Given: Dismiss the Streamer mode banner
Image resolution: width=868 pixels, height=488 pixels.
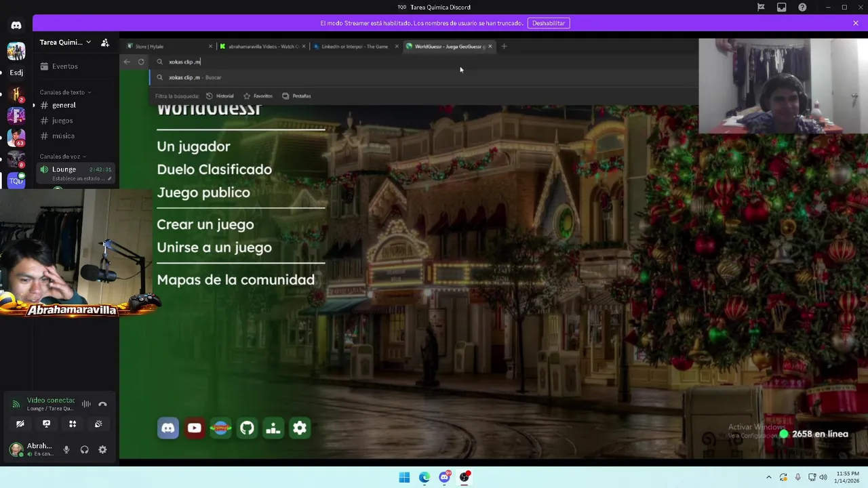Looking at the screenshot, I should (856, 23).
